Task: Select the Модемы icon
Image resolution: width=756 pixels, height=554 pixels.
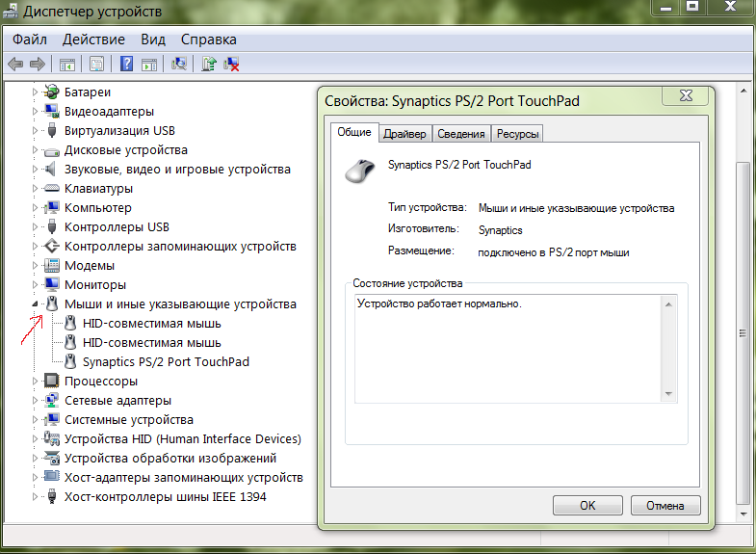Action: coord(52,265)
